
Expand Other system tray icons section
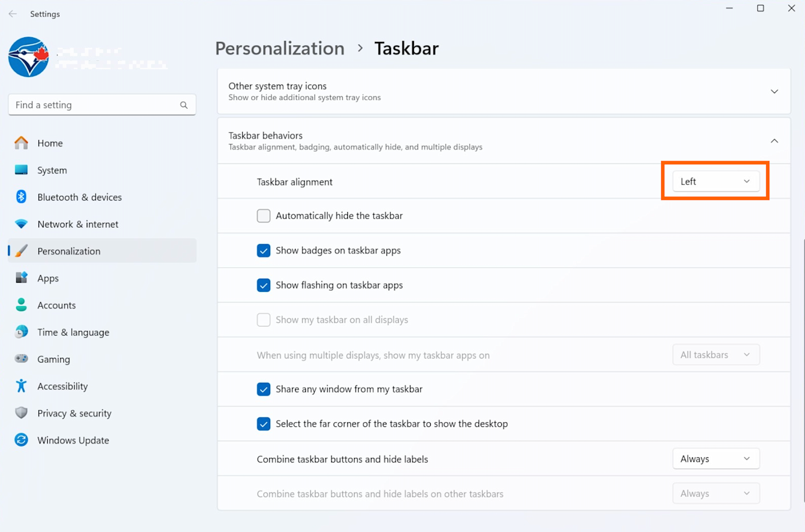point(774,91)
